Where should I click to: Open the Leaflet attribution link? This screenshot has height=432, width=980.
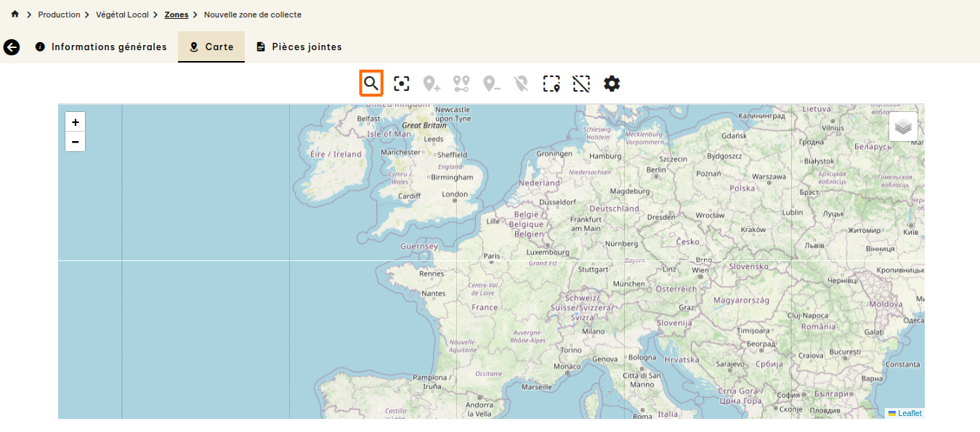pos(909,413)
